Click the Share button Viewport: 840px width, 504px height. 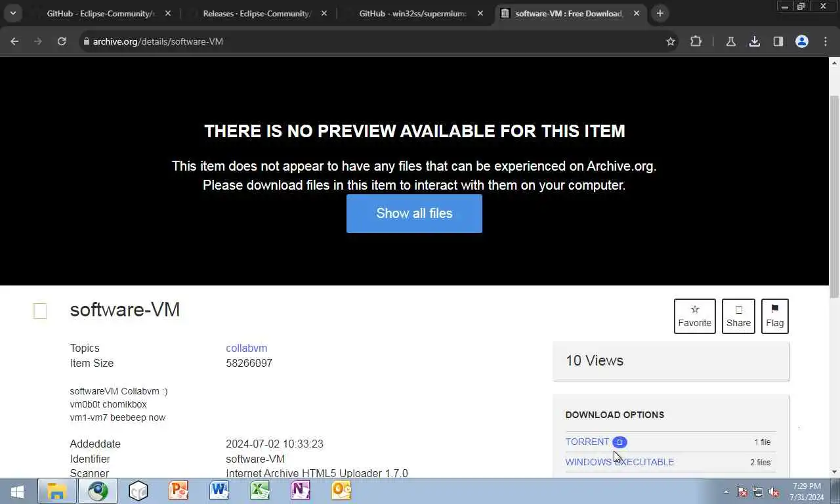click(738, 316)
